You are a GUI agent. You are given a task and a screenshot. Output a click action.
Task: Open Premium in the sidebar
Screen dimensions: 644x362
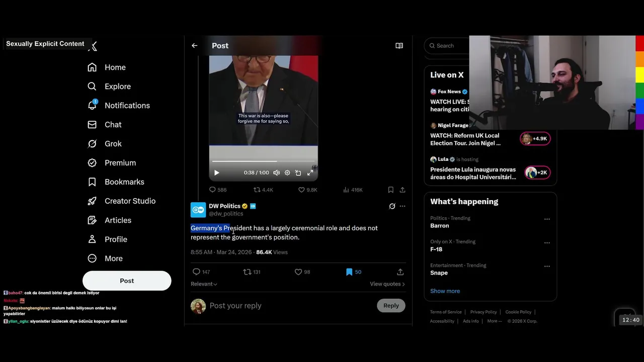click(x=111, y=163)
